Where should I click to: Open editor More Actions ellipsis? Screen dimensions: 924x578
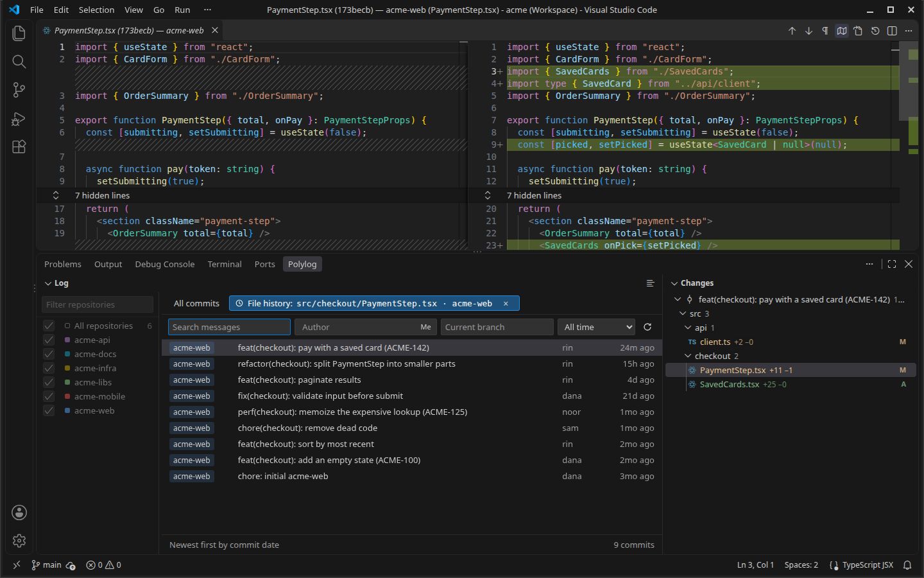909,31
